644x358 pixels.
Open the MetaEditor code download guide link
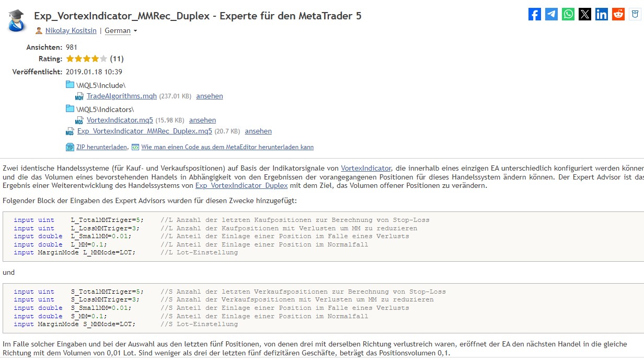click(x=227, y=148)
